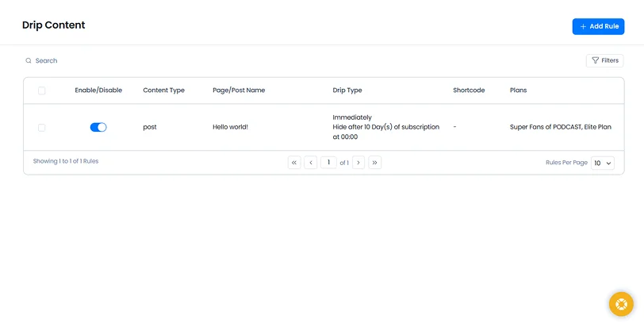Click the Add Rule button

click(x=598, y=26)
